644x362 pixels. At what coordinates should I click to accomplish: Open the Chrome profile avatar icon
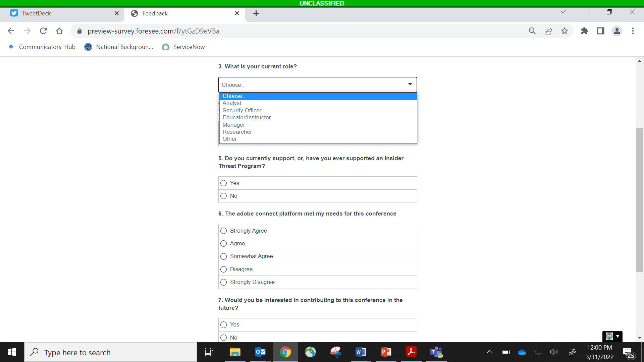[617, 31]
